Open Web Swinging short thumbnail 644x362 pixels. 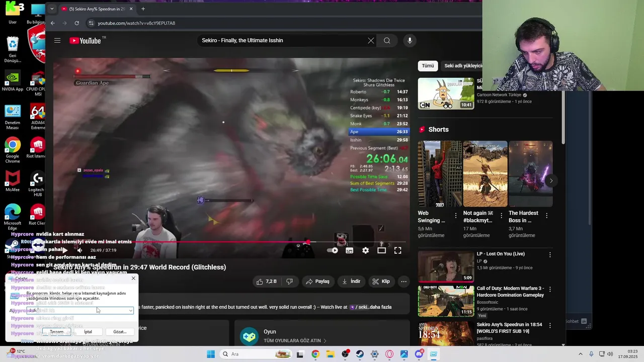(x=439, y=174)
